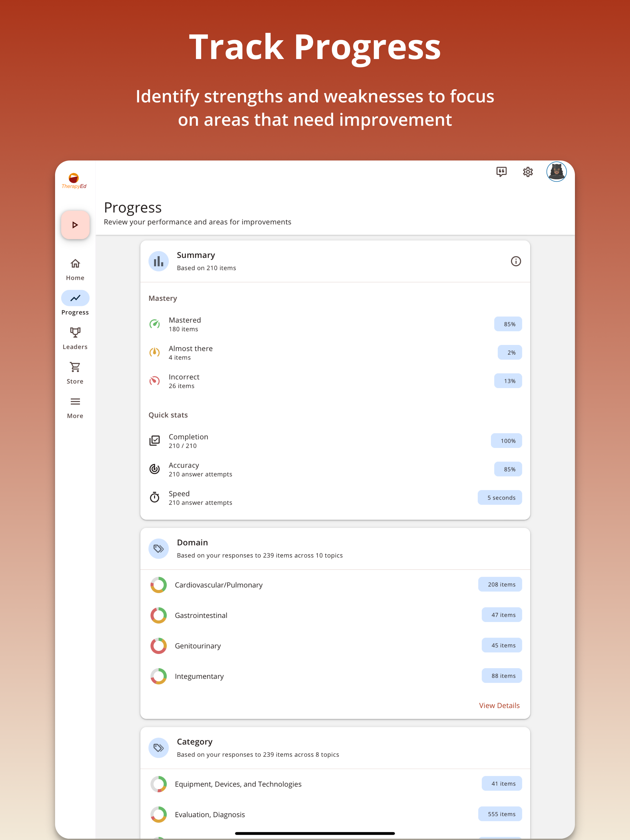Click the Domain card heading
Image resolution: width=630 pixels, height=840 pixels.
(x=192, y=543)
